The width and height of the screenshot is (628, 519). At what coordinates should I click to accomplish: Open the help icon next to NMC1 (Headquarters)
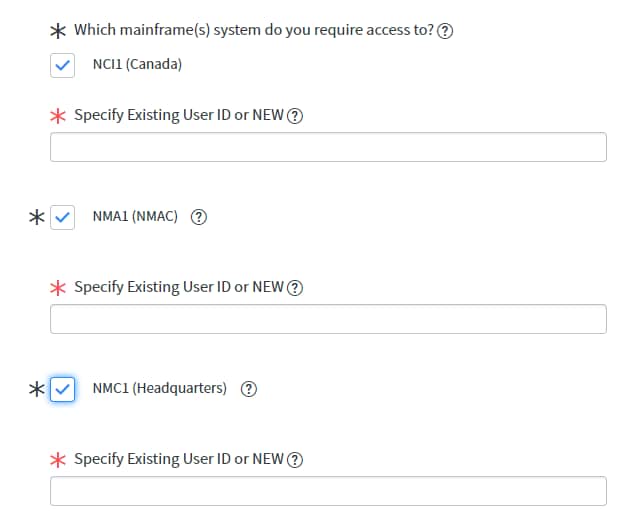(x=249, y=389)
